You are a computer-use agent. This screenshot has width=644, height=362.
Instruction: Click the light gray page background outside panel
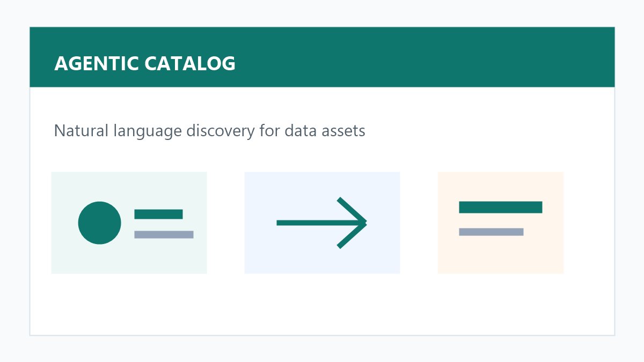(322, 349)
